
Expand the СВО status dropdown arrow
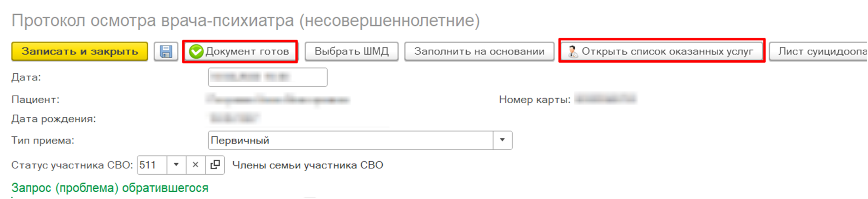[176, 165]
